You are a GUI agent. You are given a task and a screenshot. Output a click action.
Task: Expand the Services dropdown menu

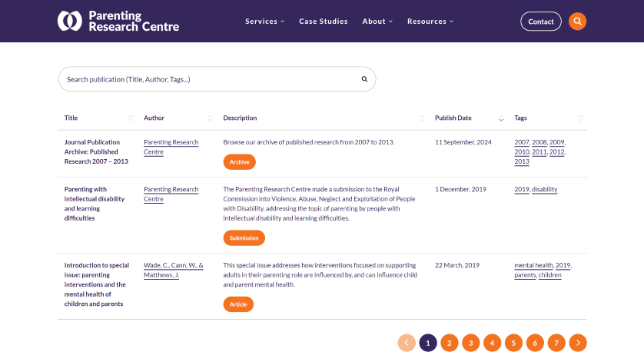(x=264, y=22)
